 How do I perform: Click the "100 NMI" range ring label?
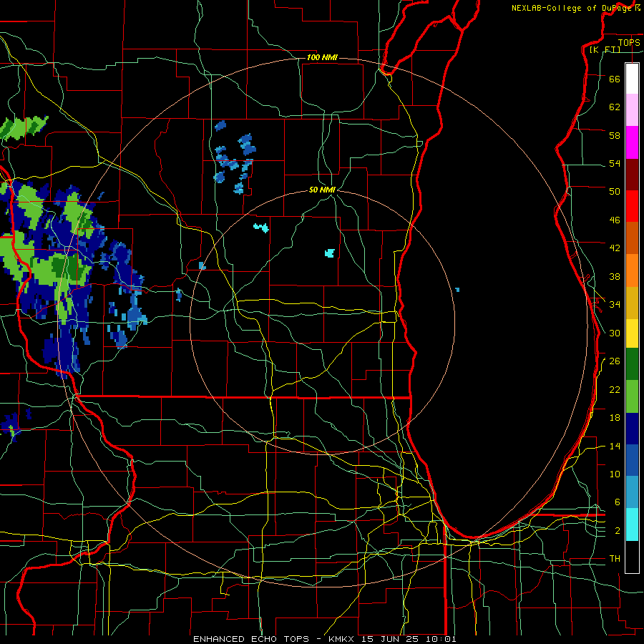tap(322, 57)
